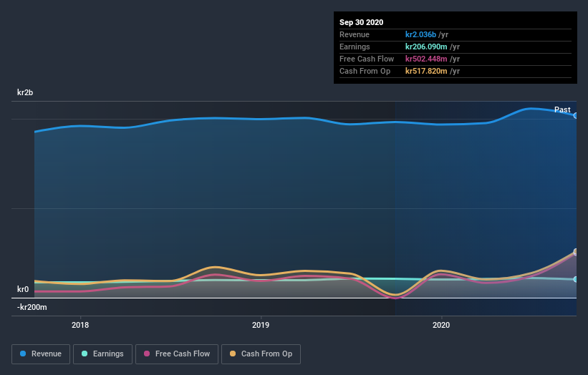
Task: Click the kr2b axis label
Action: pyautogui.click(x=25, y=92)
